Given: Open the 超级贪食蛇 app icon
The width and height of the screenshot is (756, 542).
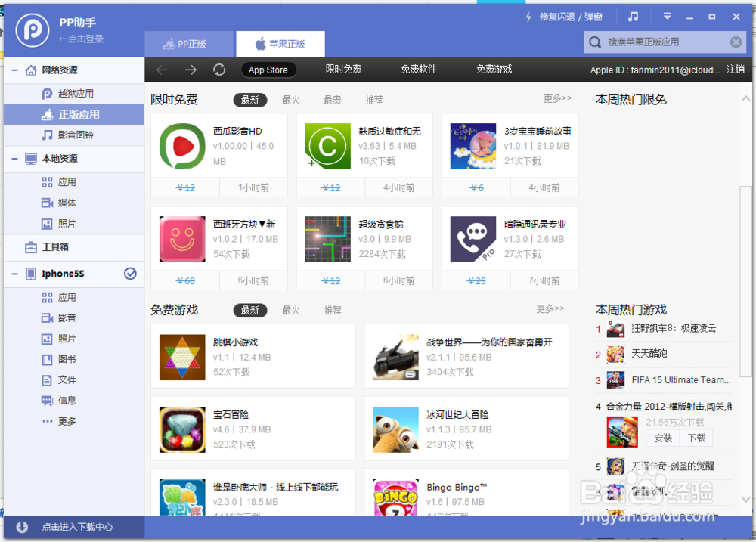Looking at the screenshot, I should point(328,239).
